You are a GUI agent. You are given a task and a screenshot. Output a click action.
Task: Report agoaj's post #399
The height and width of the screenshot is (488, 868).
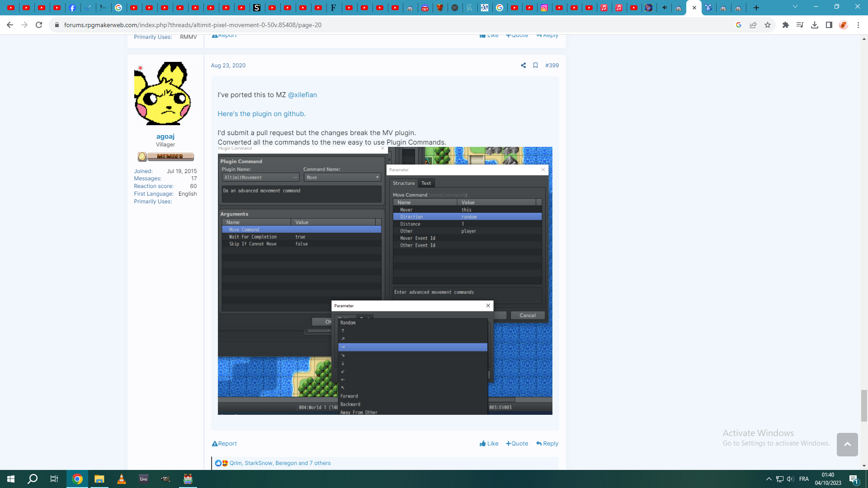[224, 444]
